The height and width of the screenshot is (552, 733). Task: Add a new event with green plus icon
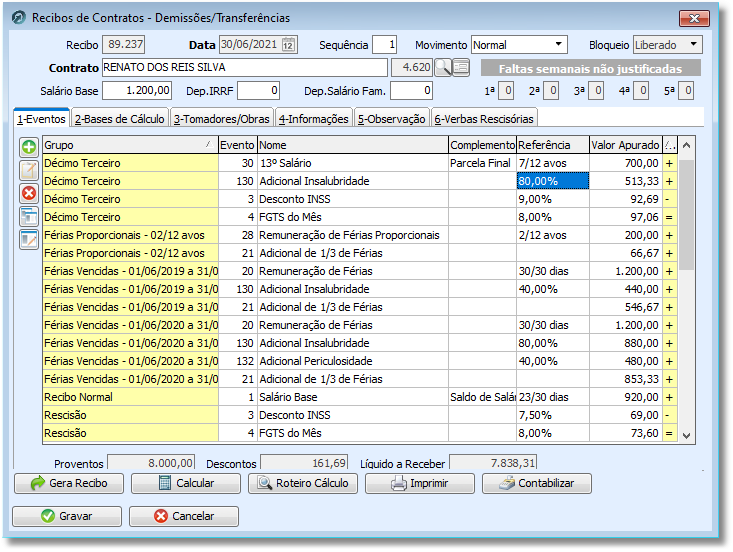point(29,147)
